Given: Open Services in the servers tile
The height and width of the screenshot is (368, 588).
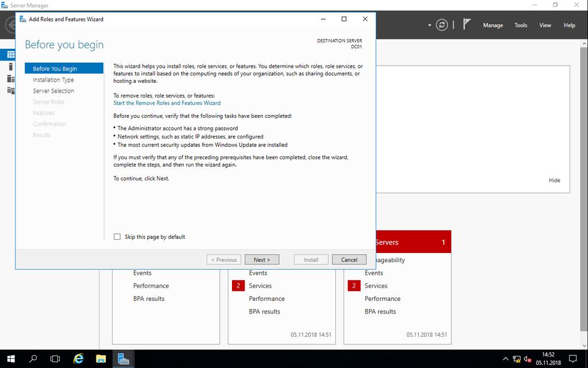Looking at the screenshot, I should point(376,286).
